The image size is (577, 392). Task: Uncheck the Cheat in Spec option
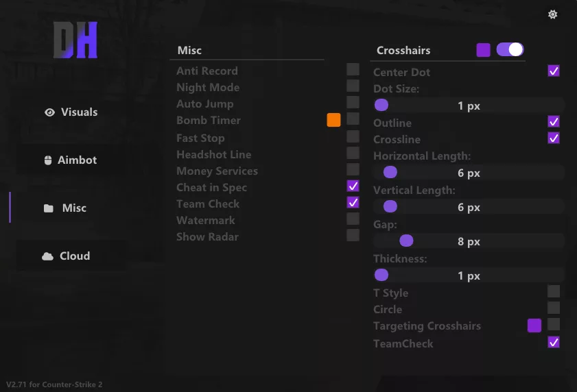coord(353,186)
